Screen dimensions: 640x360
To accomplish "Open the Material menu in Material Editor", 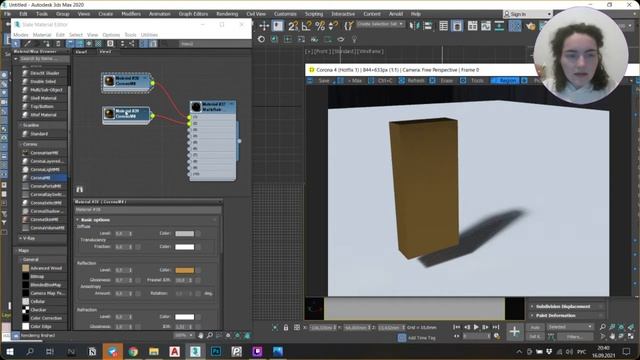I will coord(42,35).
